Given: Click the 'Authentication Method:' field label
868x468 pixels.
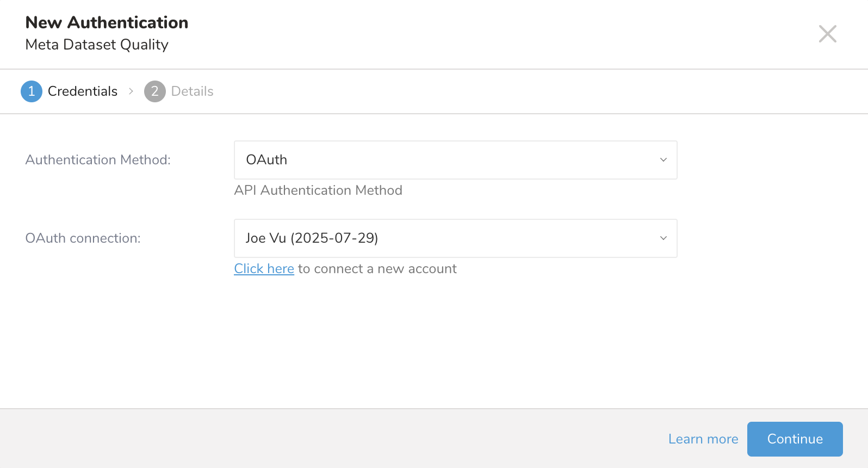Looking at the screenshot, I should point(98,160).
